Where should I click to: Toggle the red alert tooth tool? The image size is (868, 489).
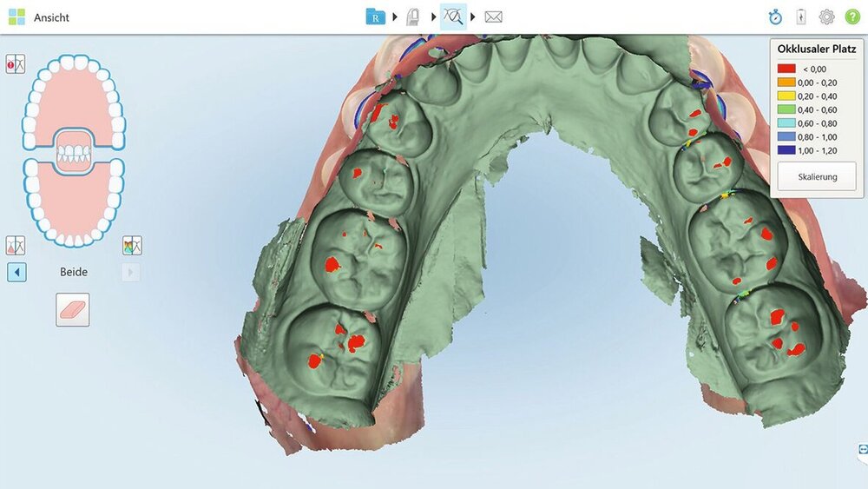pyautogui.click(x=16, y=63)
